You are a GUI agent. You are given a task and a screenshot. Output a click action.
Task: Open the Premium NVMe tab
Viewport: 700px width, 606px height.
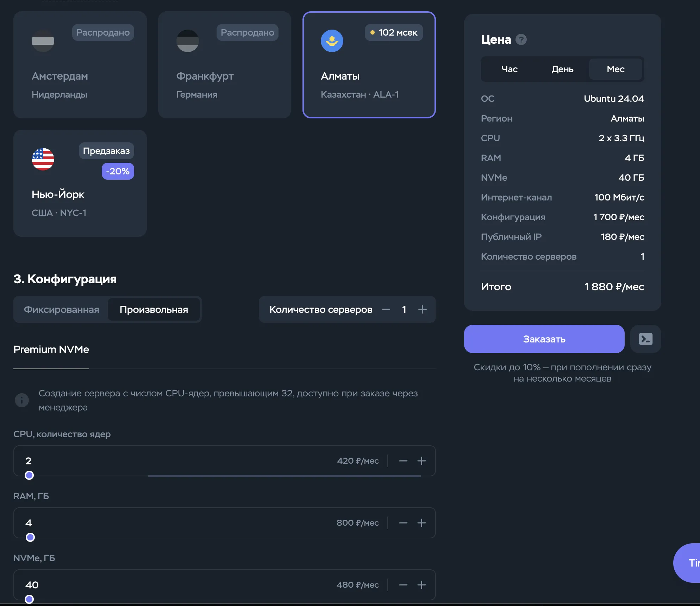pyautogui.click(x=51, y=350)
